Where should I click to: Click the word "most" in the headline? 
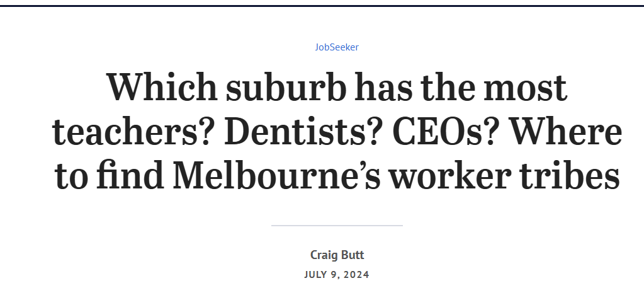pos(525,88)
